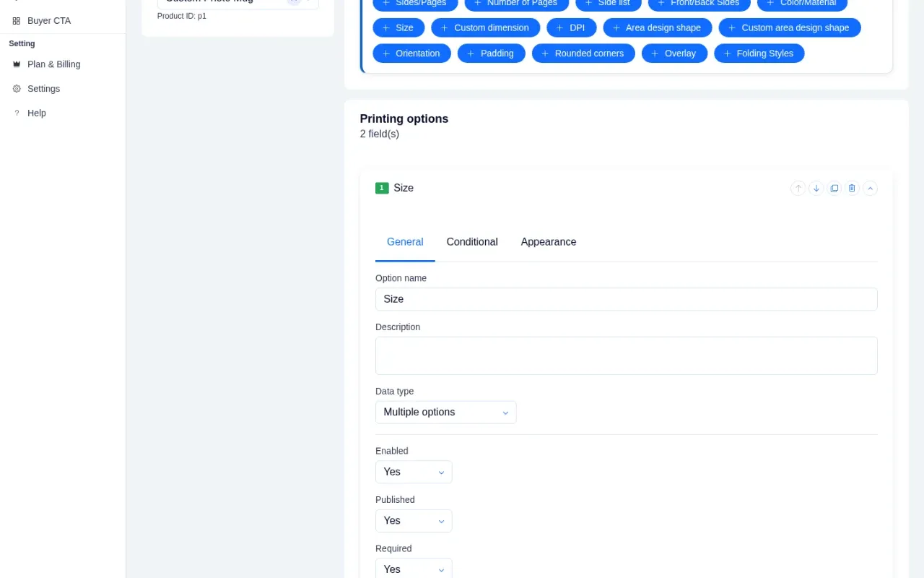Add an Area design shape field
The image size is (924, 578).
point(658,28)
